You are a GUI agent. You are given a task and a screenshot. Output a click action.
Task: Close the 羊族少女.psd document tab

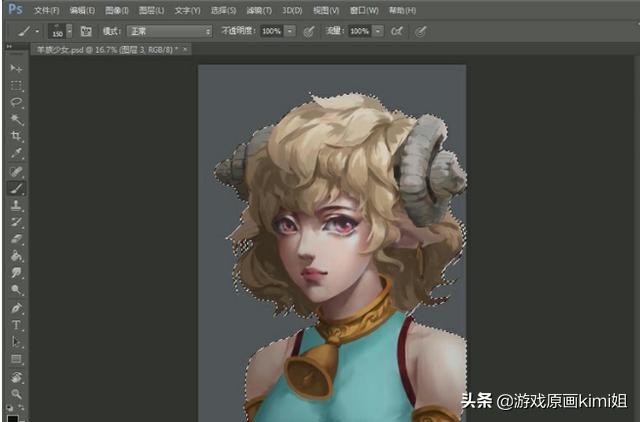[185, 49]
